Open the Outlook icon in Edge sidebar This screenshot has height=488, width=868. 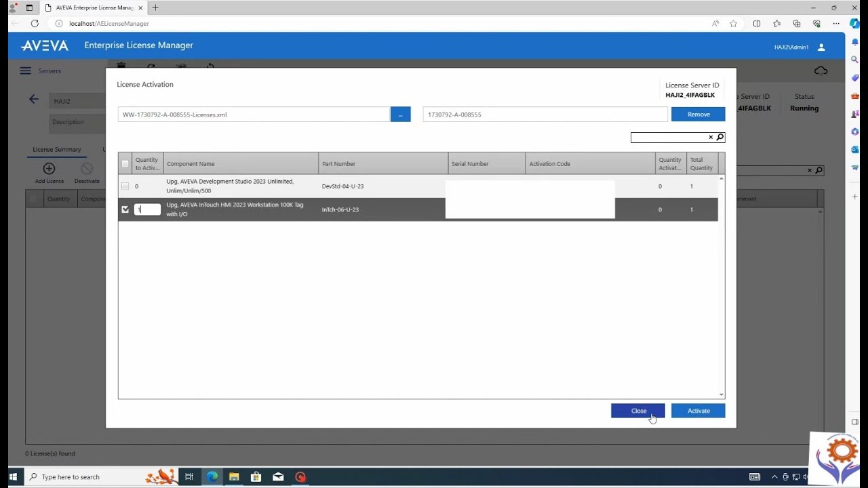[855, 149]
